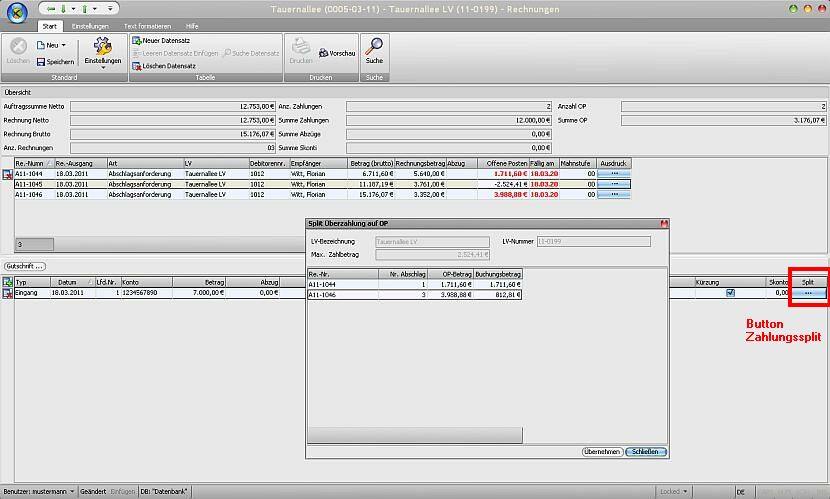Screen dimensions: 830x499
Task: Select invoice row A11-1045
Action: (x=322, y=184)
